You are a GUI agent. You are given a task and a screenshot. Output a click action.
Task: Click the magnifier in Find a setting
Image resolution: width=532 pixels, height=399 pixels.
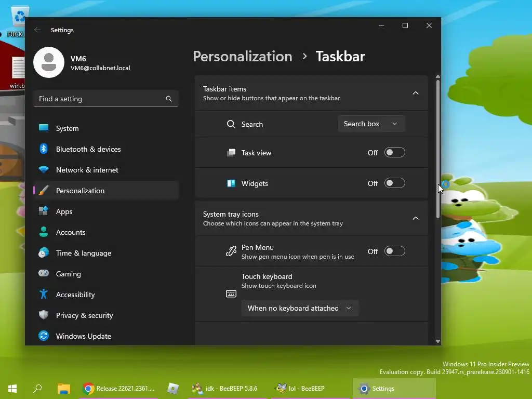click(169, 99)
